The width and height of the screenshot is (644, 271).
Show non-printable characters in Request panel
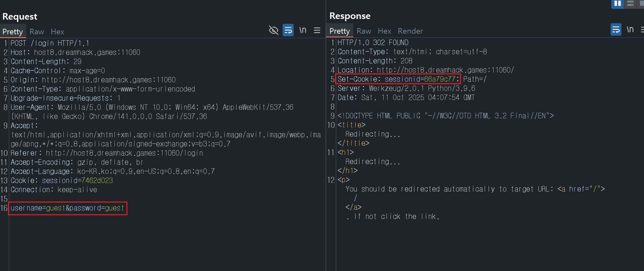[303, 30]
